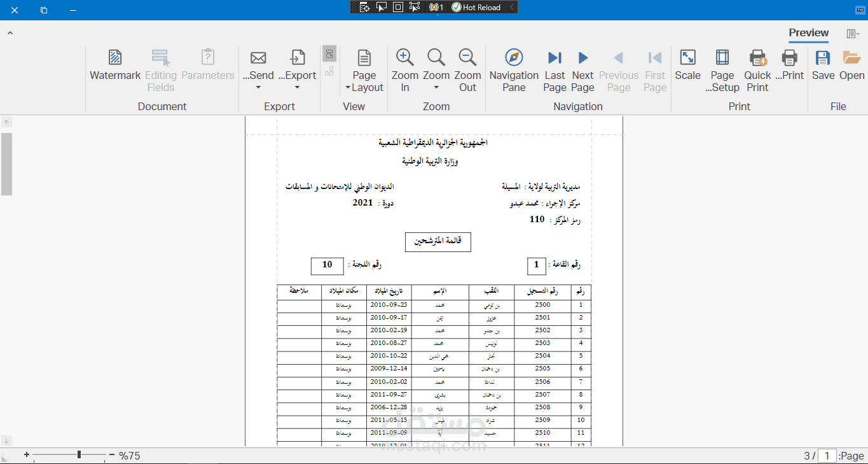
Task: Collapse the debug toolbar with its arrow
Action: pyautogui.click(x=512, y=7)
